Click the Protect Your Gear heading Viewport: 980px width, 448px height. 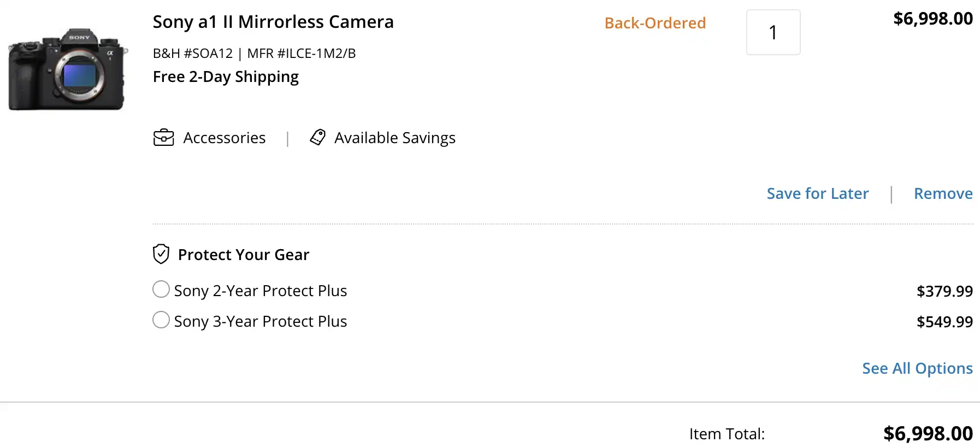[244, 255]
